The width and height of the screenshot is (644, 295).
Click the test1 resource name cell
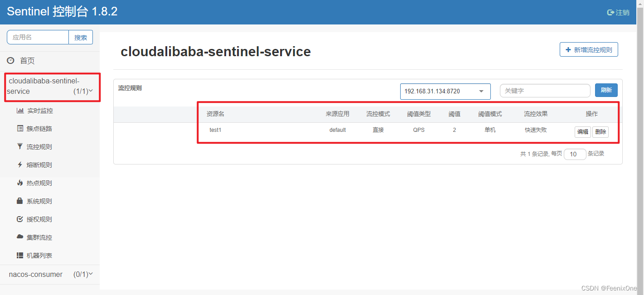(215, 130)
